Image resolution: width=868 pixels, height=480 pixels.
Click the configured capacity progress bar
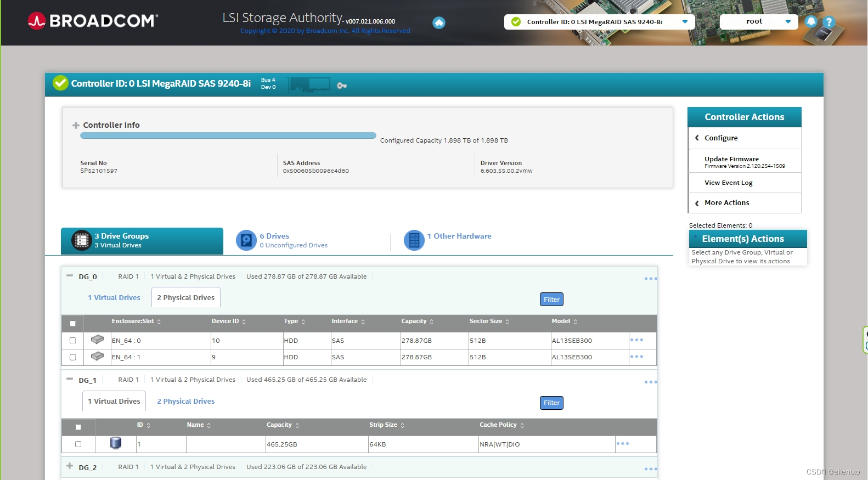tap(228, 135)
